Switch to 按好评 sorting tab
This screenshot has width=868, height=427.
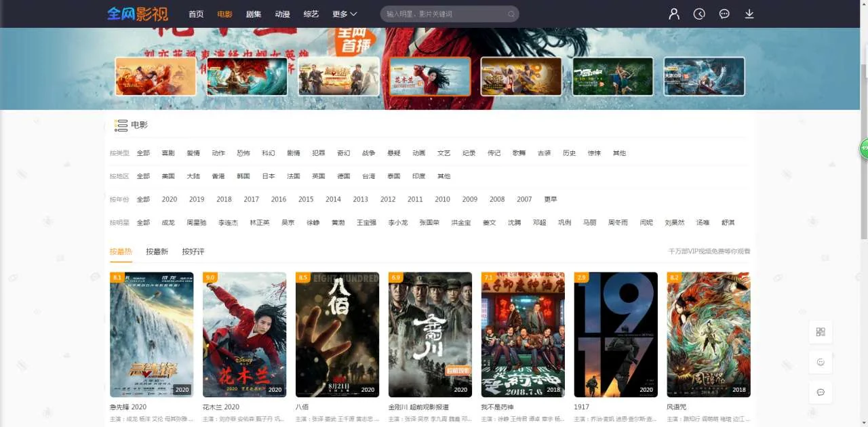(193, 251)
